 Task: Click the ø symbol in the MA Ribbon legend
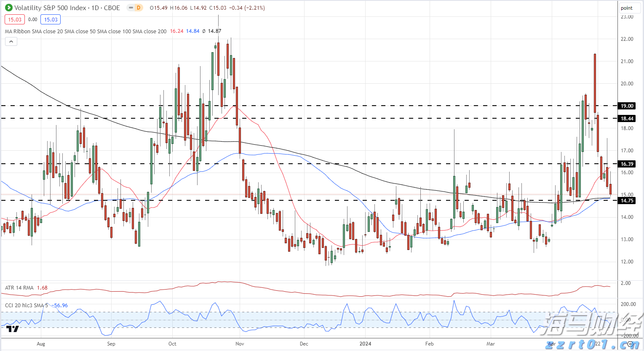pos(204,31)
